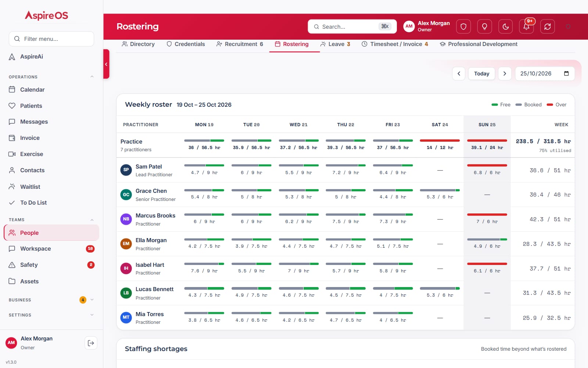Image resolution: width=588 pixels, height=368 pixels.
Task: Go to Messages in the sidebar
Action: (51, 122)
